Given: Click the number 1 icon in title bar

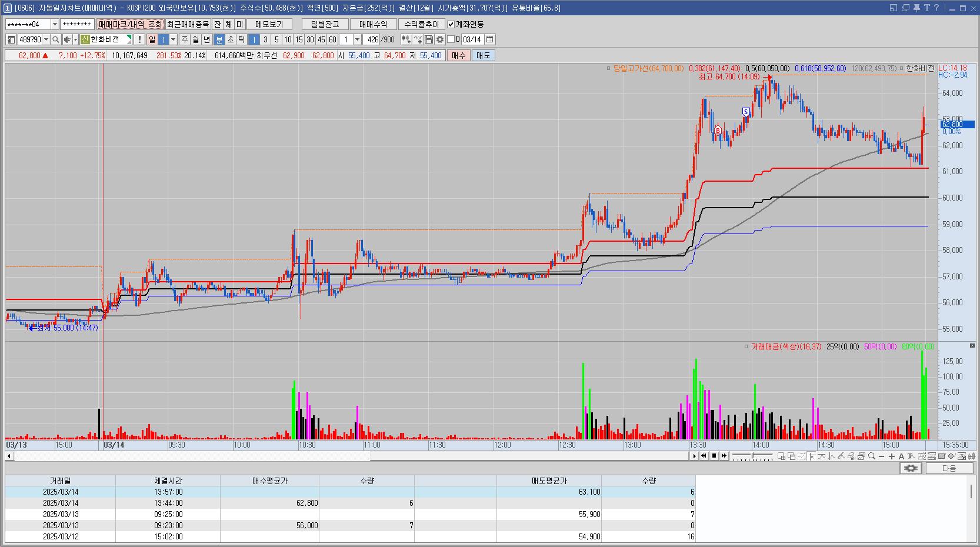Looking at the screenshot, I should pos(8,8).
